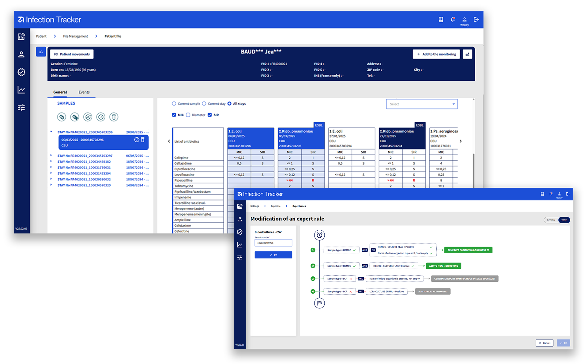The height and width of the screenshot is (364, 588).
Task: Enable the Diameter checkbox
Action: [188, 115]
